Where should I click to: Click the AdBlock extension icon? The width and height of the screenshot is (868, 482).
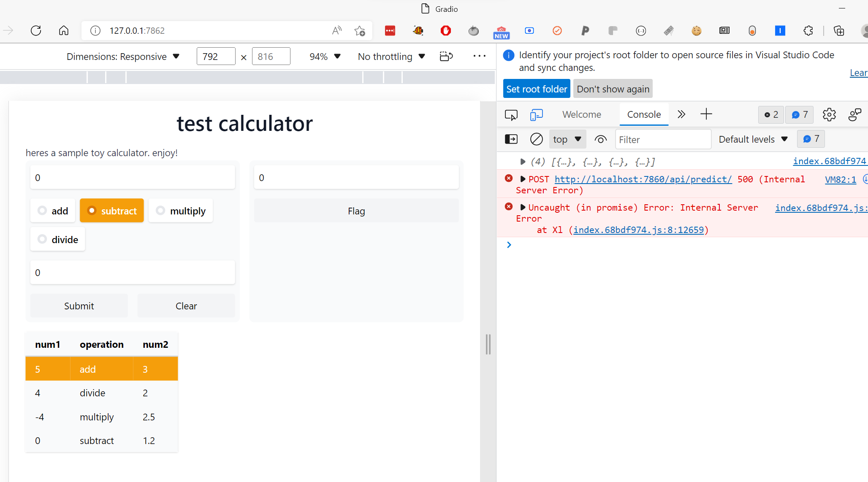[446, 30]
